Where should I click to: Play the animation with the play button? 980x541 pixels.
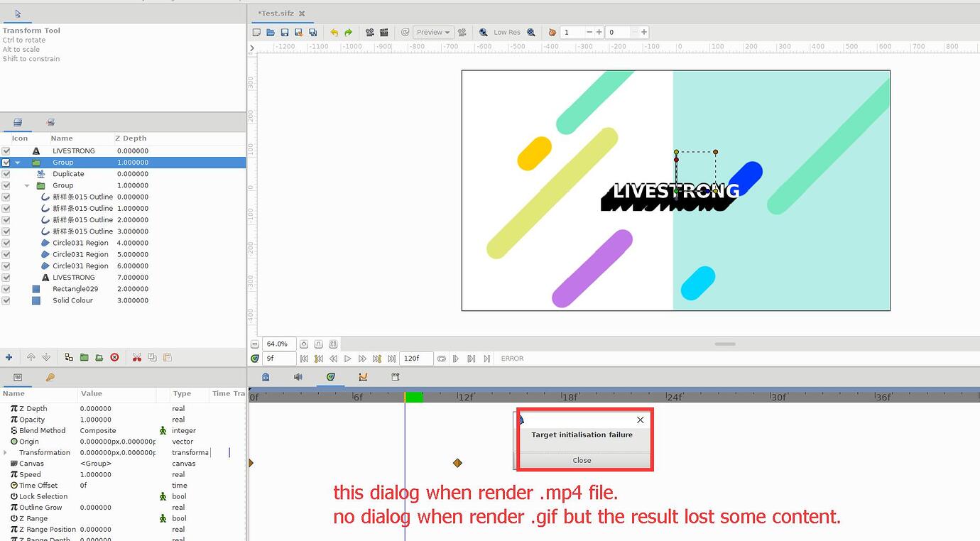[x=348, y=359]
